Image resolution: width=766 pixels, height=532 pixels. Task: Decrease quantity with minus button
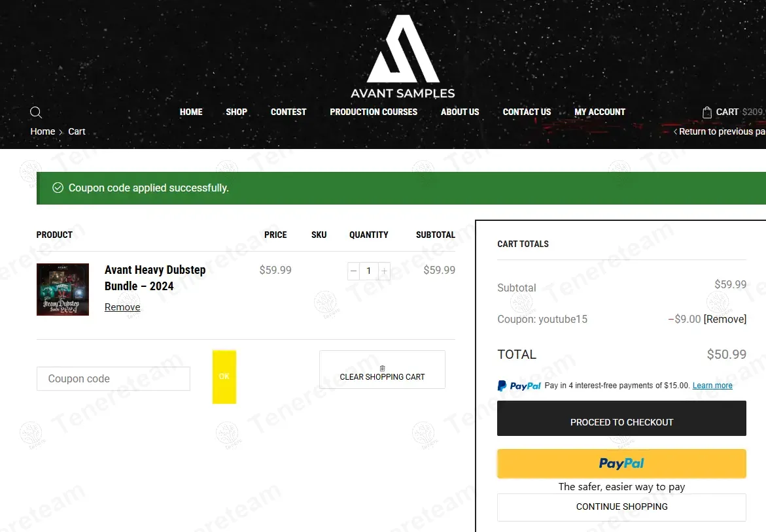[x=354, y=271]
